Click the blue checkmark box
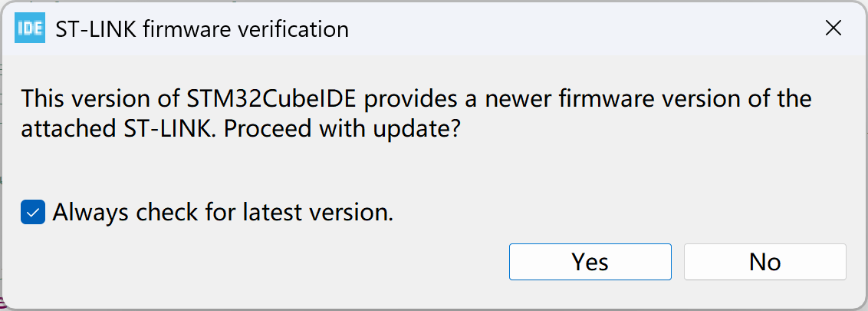 33,212
